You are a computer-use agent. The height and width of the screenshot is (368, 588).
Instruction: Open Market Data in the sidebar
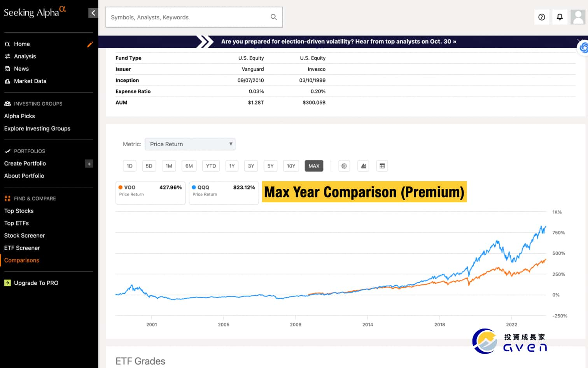pos(30,81)
